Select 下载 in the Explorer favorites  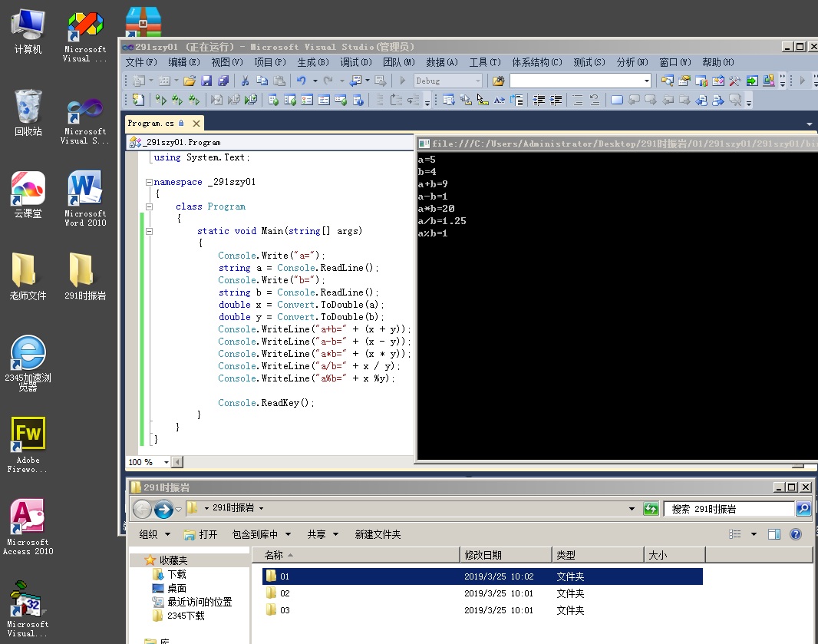169,574
